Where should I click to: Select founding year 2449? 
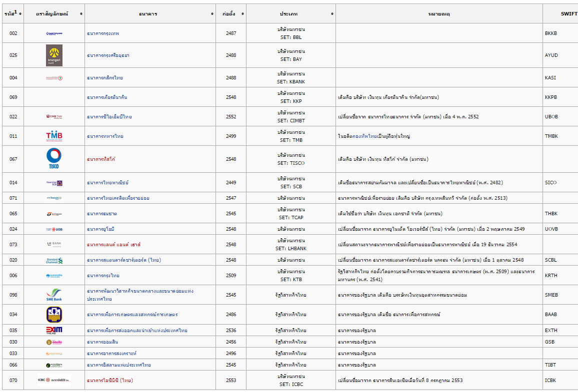pos(231,183)
